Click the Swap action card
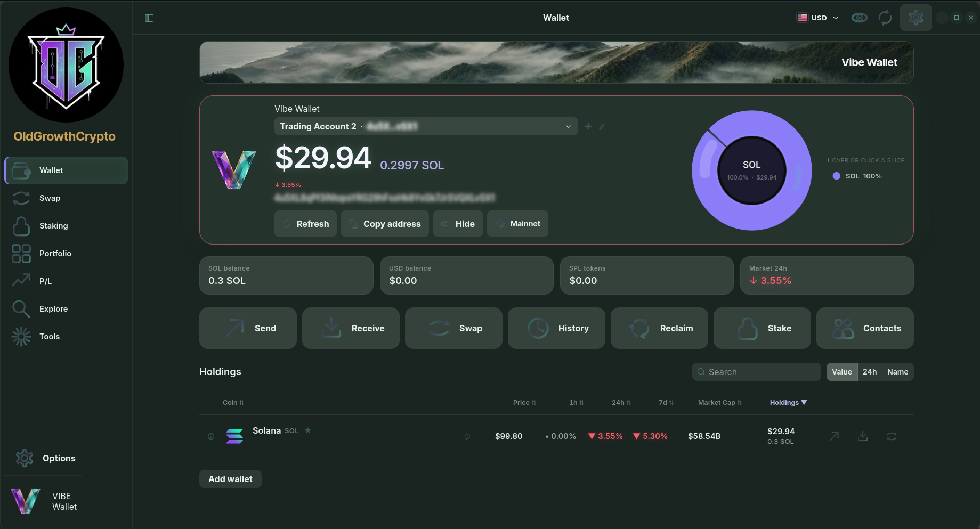Screen dimensions: 980x529 [x=453, y=328]
